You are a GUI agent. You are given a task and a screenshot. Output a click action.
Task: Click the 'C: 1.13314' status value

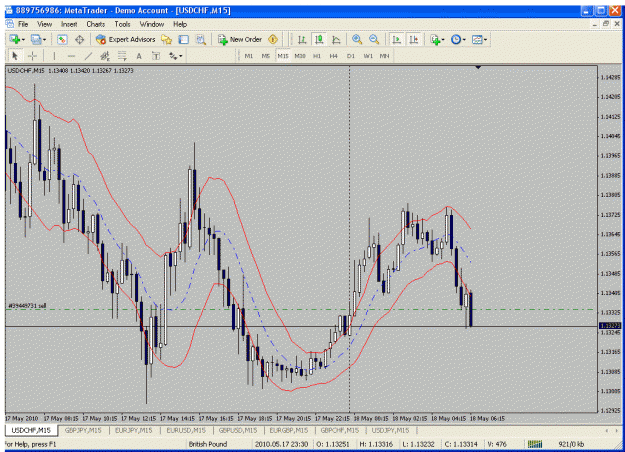[x=461, y=444]
